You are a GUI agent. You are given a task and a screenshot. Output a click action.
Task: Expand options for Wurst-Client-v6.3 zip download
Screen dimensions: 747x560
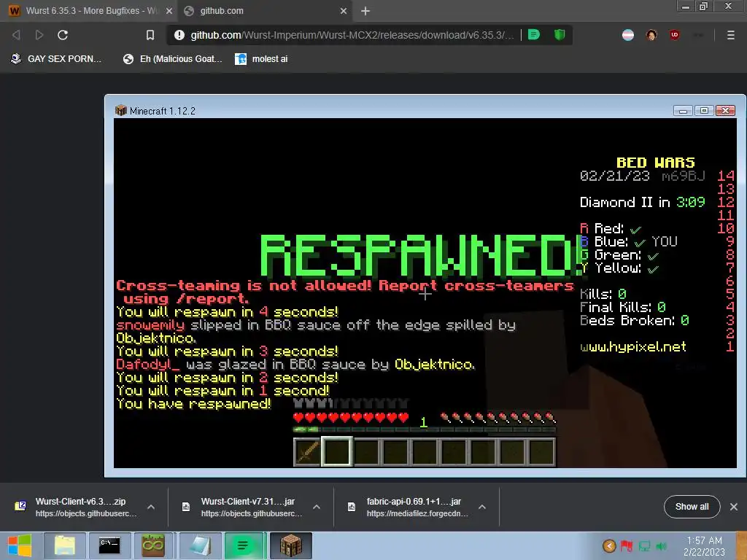[151, 507]
